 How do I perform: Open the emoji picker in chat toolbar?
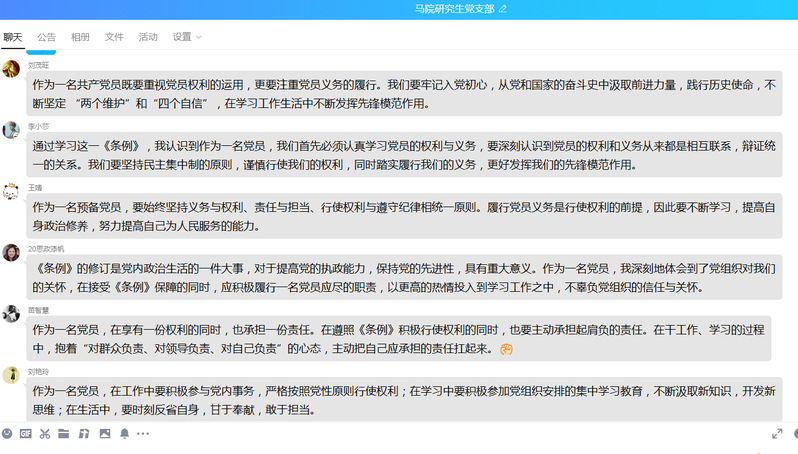(8, 434)
